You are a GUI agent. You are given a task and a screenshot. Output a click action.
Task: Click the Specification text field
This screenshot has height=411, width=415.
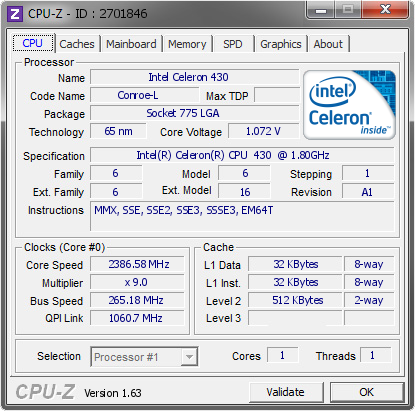[242, 155]
